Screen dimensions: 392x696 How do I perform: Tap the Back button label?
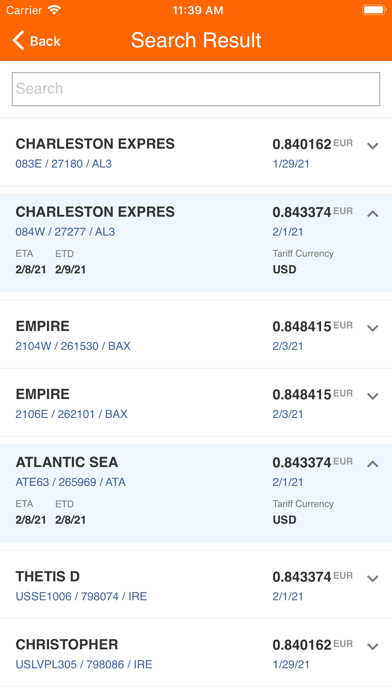click(x=45, y=41)
